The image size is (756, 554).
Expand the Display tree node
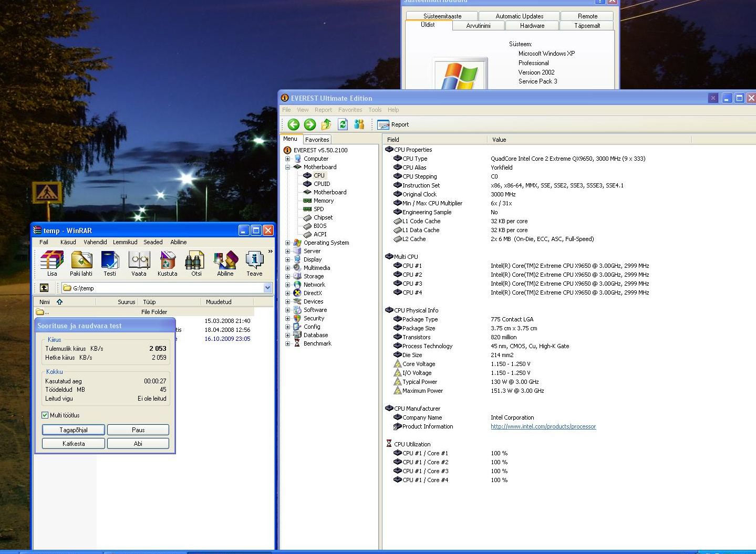click(x=287, y=259)
